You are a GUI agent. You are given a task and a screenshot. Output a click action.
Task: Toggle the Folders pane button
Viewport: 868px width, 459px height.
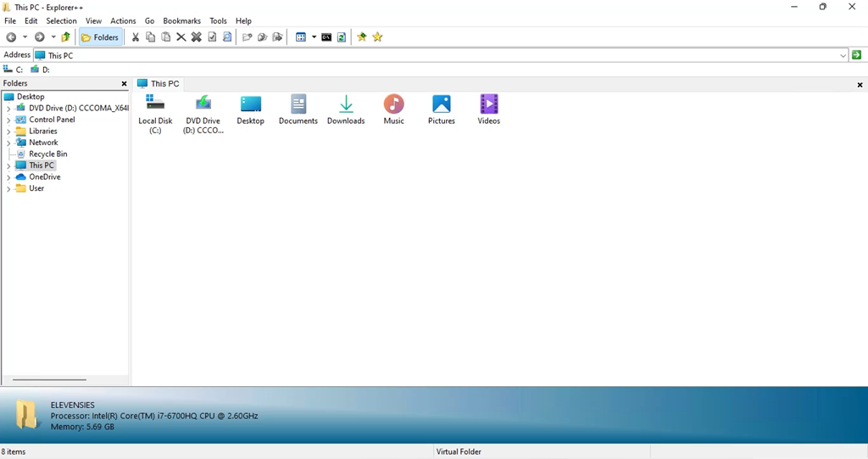click(x=100, y=37)
